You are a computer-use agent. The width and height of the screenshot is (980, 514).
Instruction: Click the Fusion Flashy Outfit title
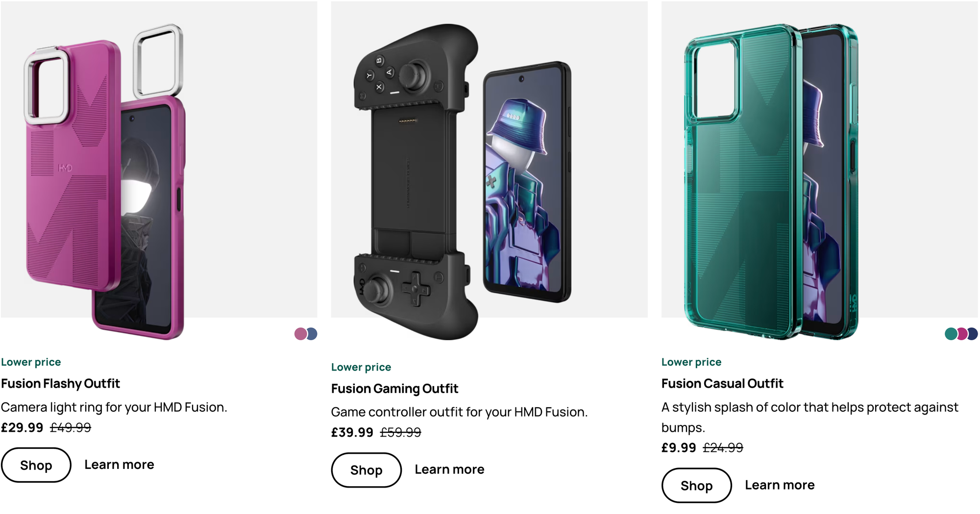click(x=60, y=383)
